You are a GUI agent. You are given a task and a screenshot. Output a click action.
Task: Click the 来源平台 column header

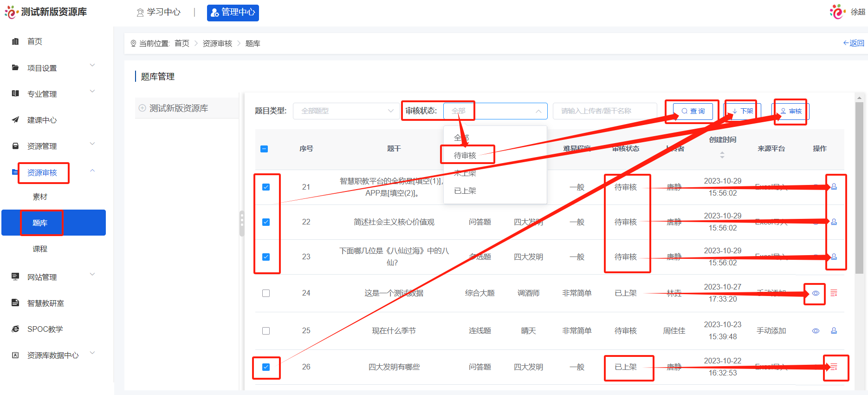pyautogui.click(x=771, y=149)
